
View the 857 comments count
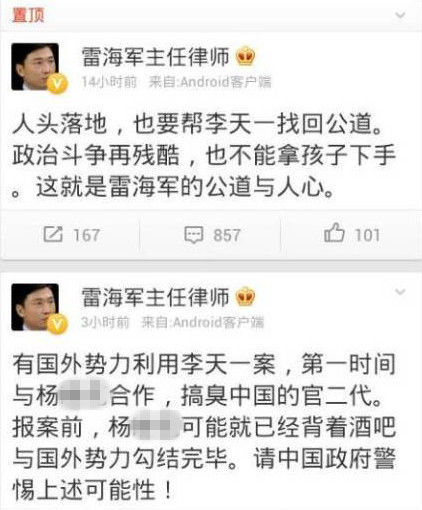227,235
